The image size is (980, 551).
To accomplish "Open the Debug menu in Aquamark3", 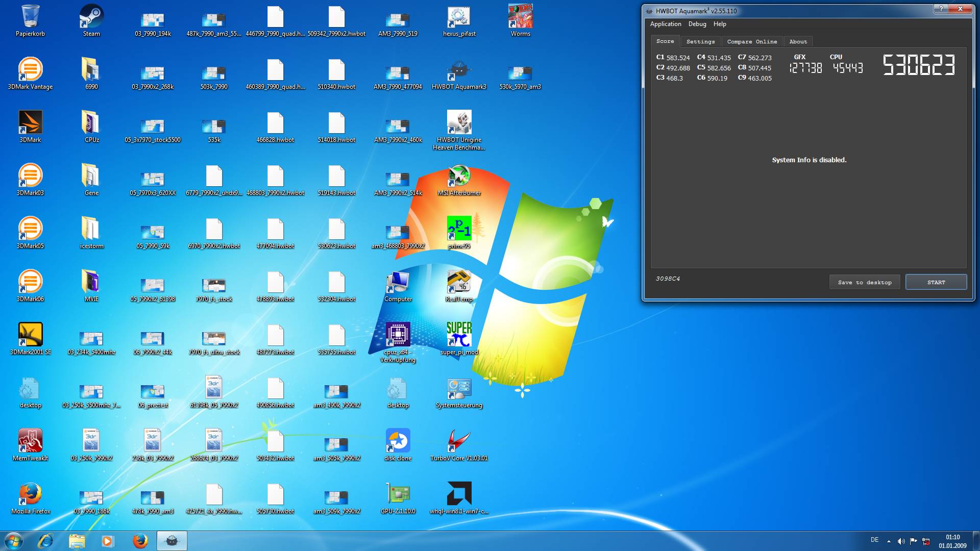I will 697,24.
